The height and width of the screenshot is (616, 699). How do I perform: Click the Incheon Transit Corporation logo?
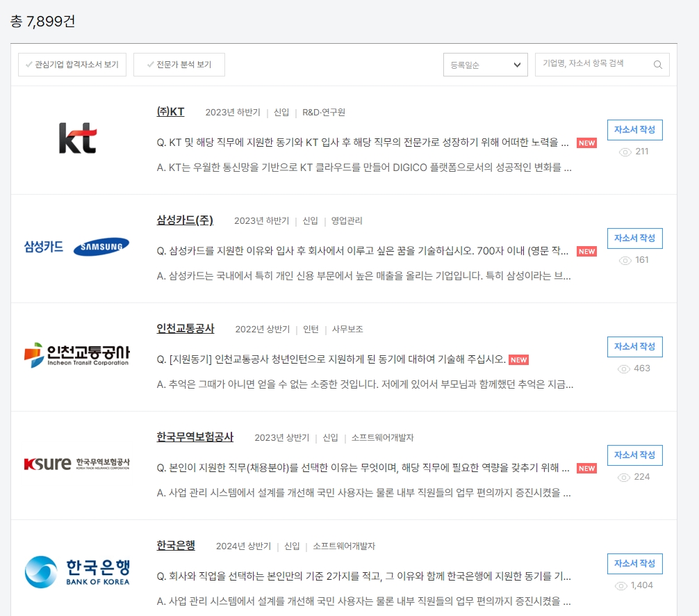pos(76,355)
